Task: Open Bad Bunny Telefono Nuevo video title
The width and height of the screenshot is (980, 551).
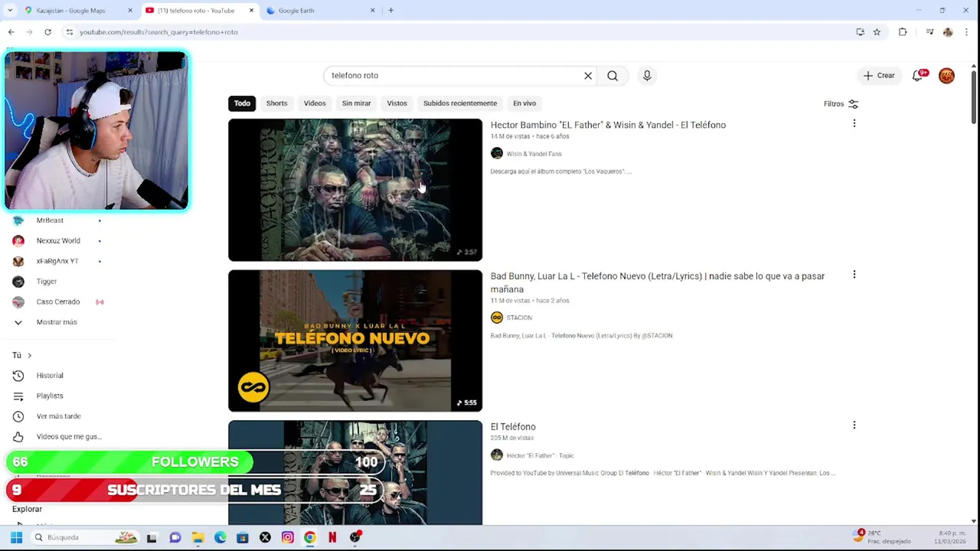Action: tap(658, 282)
